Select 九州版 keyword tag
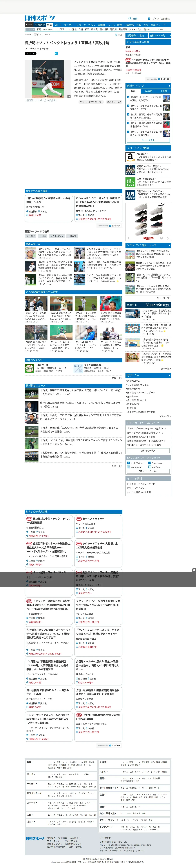This screenshot has height=868, width=196. pos(42,236)
